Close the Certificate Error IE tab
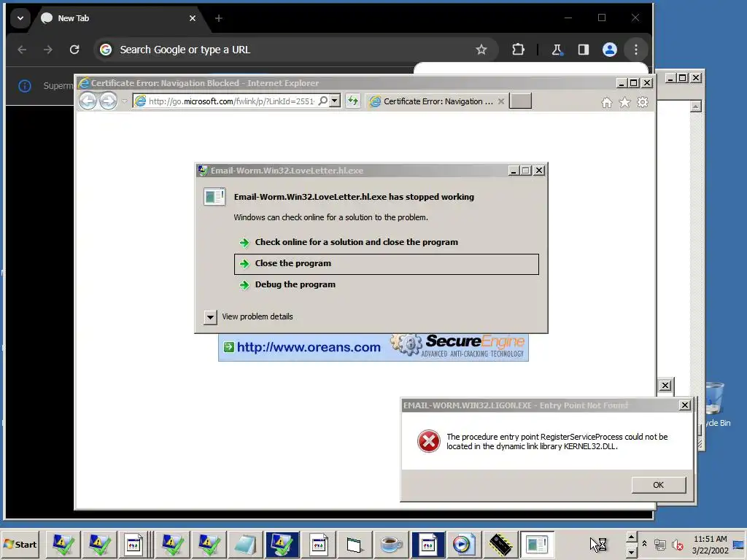The height and width of the screenshot is (560, 747). [x=500, y=101]
